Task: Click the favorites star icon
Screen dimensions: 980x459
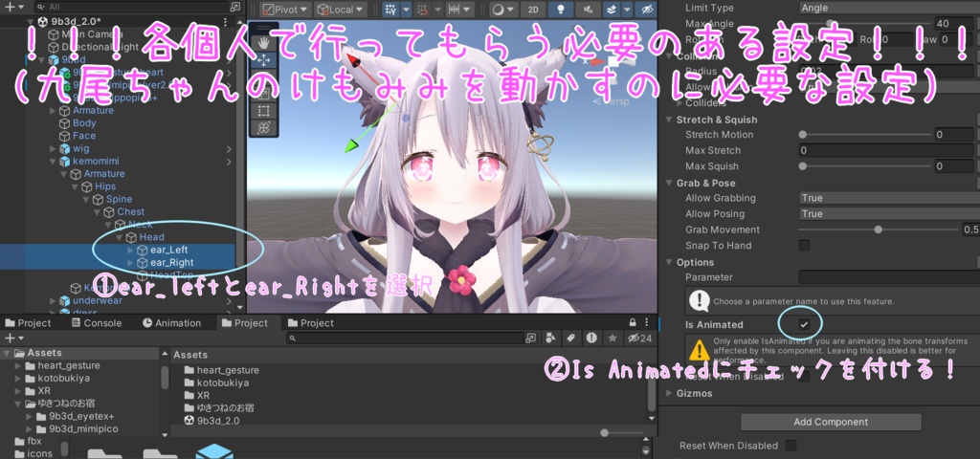Action: pyautogui.click(x=612, y=338)
